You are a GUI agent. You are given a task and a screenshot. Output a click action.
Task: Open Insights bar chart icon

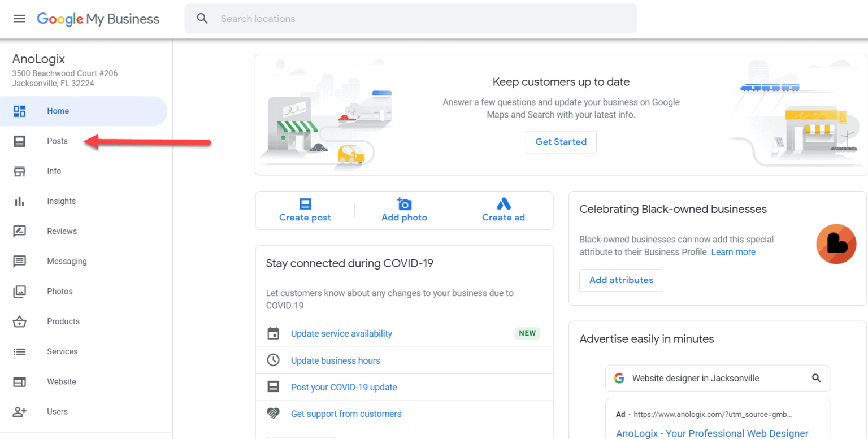(x=20, y=201)
